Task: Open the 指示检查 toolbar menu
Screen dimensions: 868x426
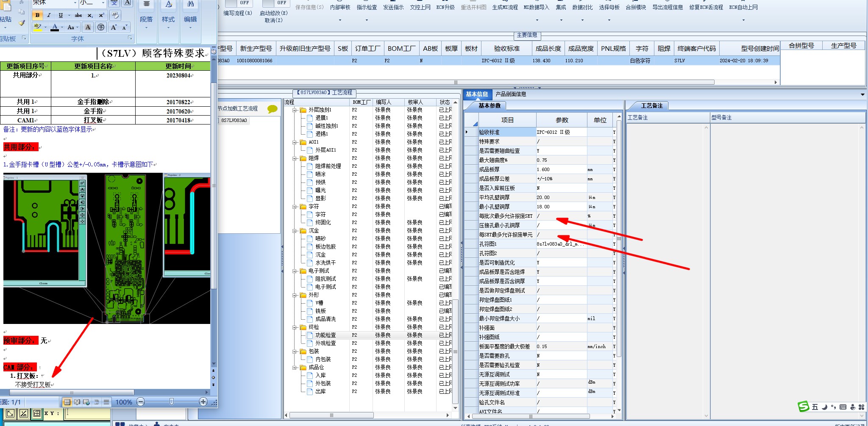Action: (367, 11)
